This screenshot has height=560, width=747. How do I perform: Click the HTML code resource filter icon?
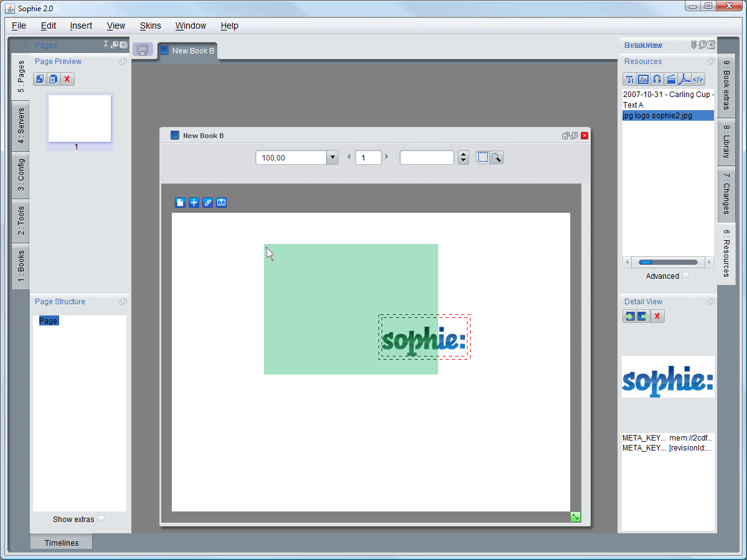coord(698,79)
